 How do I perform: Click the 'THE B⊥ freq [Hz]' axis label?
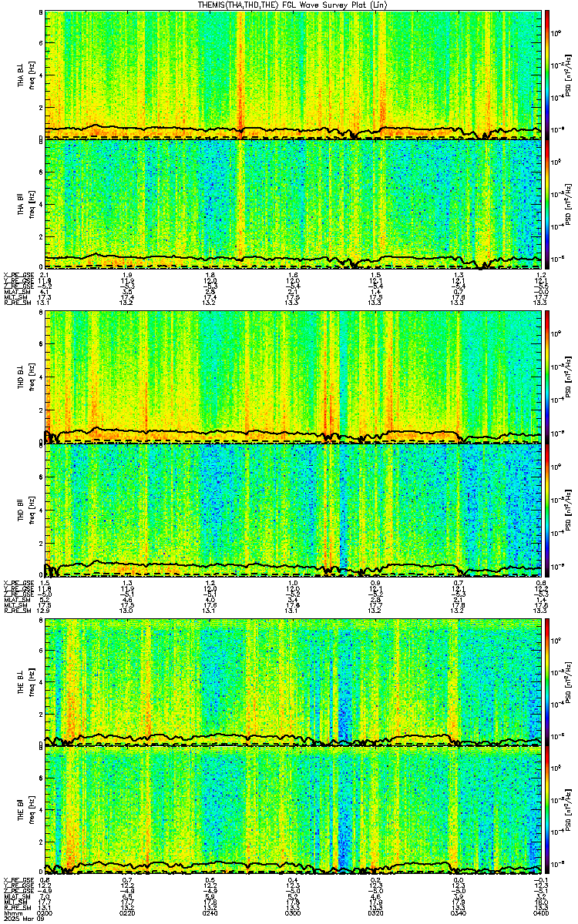click(x=26, y=681)
